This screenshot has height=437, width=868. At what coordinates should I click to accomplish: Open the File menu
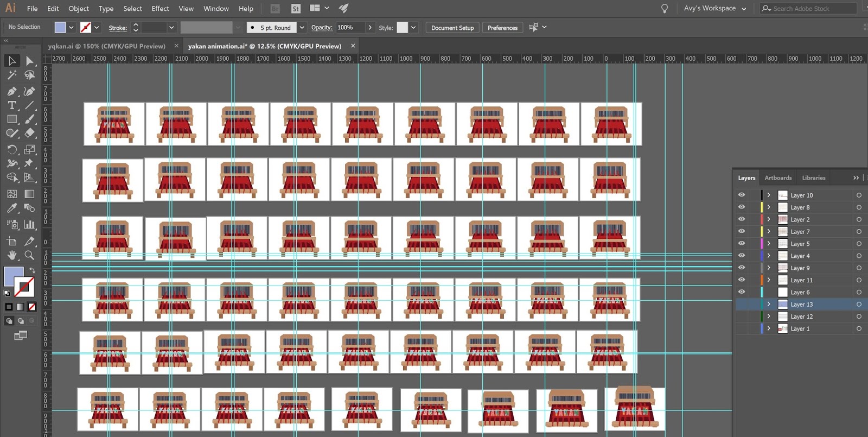click(x=33, y=9)
